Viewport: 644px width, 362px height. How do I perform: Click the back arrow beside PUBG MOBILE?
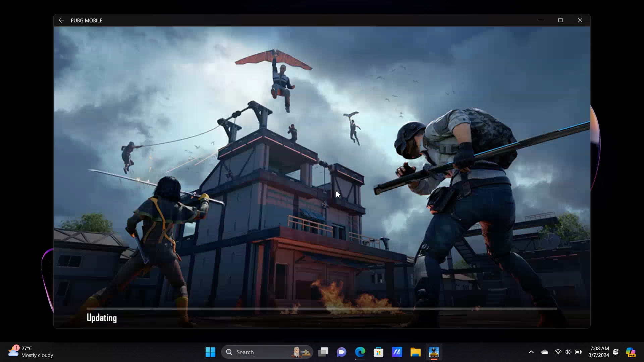(61, 20)
